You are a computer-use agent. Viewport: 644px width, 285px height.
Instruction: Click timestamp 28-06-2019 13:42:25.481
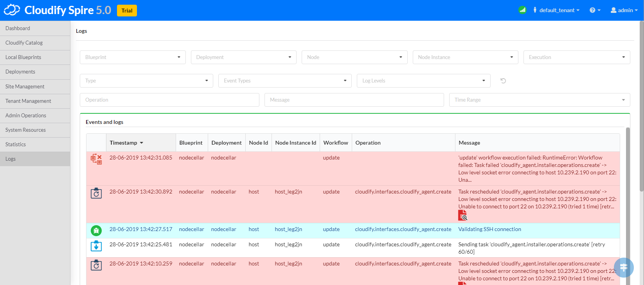[x=141, y=244]
